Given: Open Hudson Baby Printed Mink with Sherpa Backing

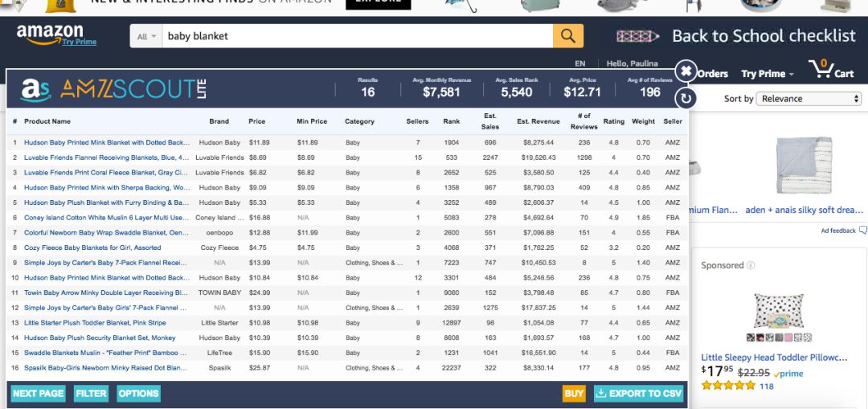Looking at the screenshot, I should (107, 187).
